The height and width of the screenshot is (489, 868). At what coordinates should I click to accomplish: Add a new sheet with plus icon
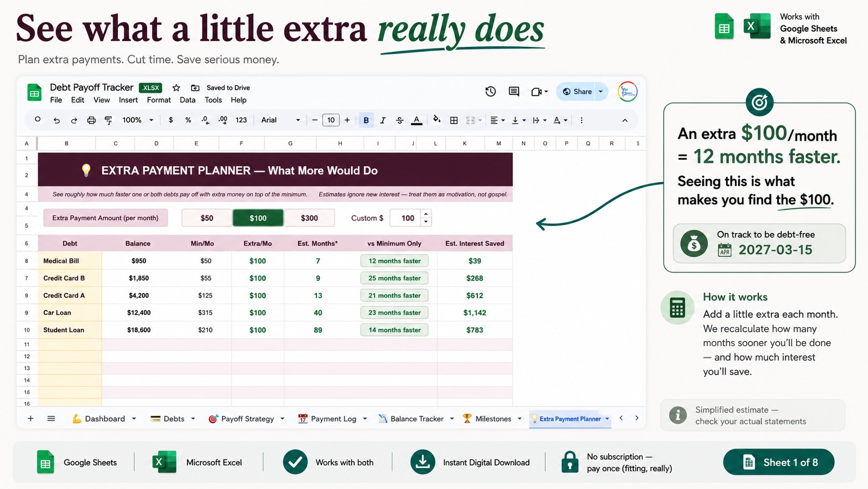pos(31,418)
